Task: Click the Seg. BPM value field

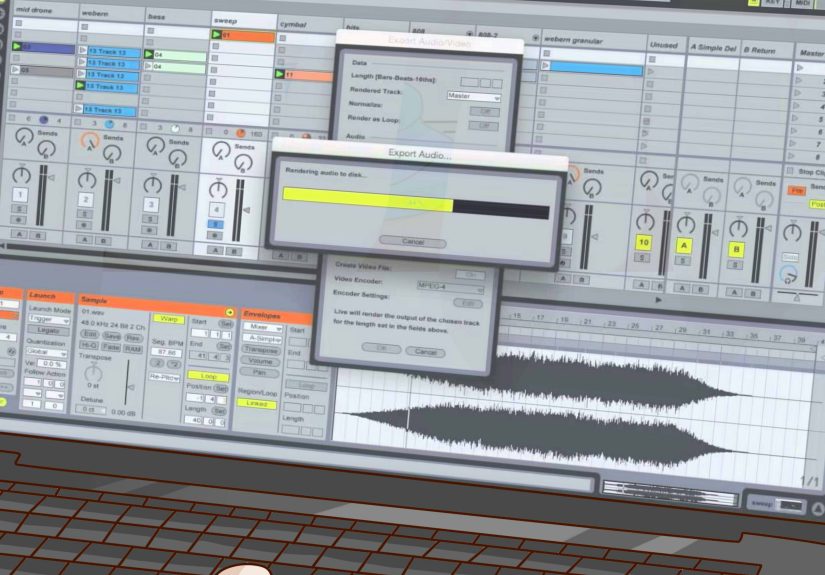Action: pyautogui.click(x=166, y=352)
